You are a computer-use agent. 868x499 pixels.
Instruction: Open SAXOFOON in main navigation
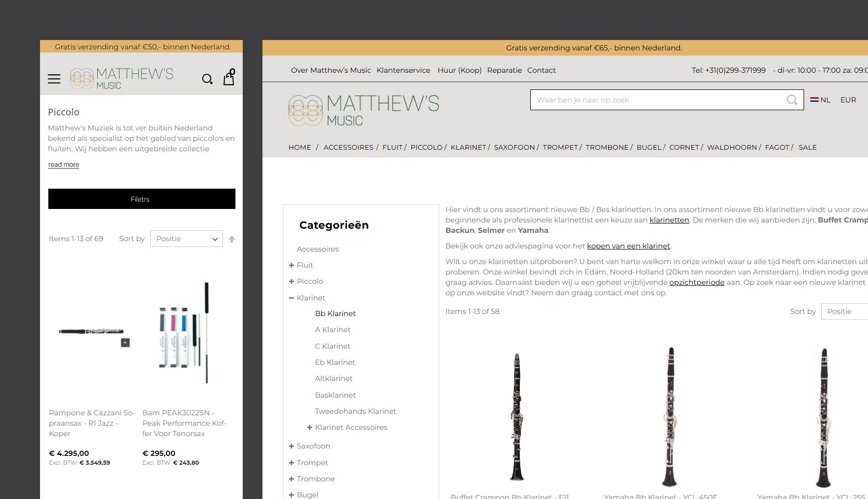coord(515,148)
